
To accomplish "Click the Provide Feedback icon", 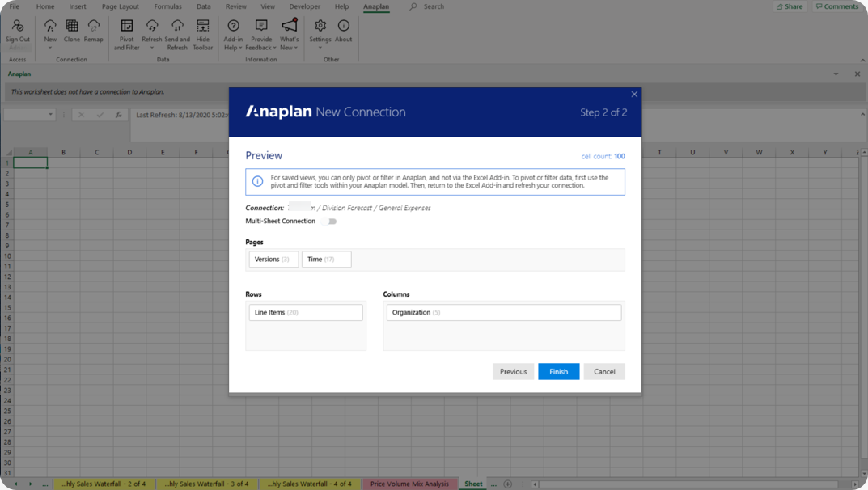I will [x=261, y=26].
